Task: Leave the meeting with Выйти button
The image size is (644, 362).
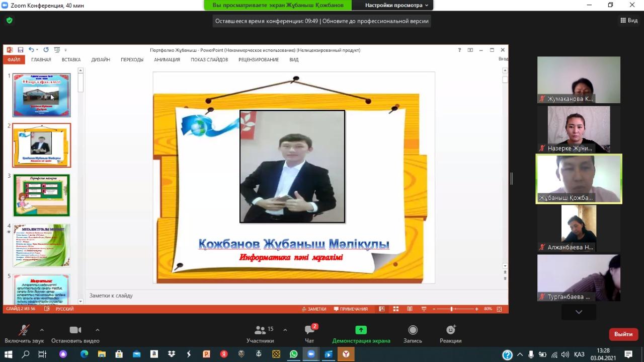Action: pos(623,334)
